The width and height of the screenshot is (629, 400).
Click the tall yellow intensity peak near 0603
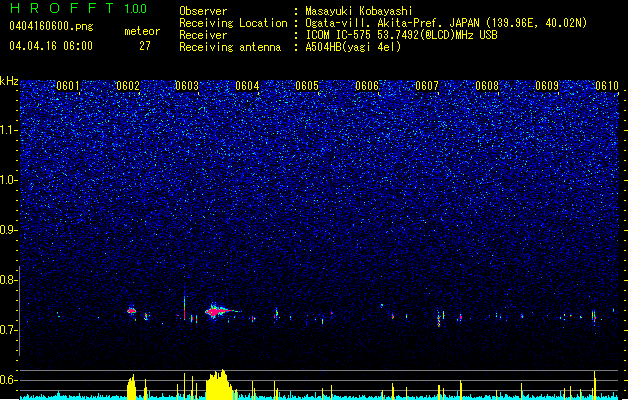(x=219, y=384)
